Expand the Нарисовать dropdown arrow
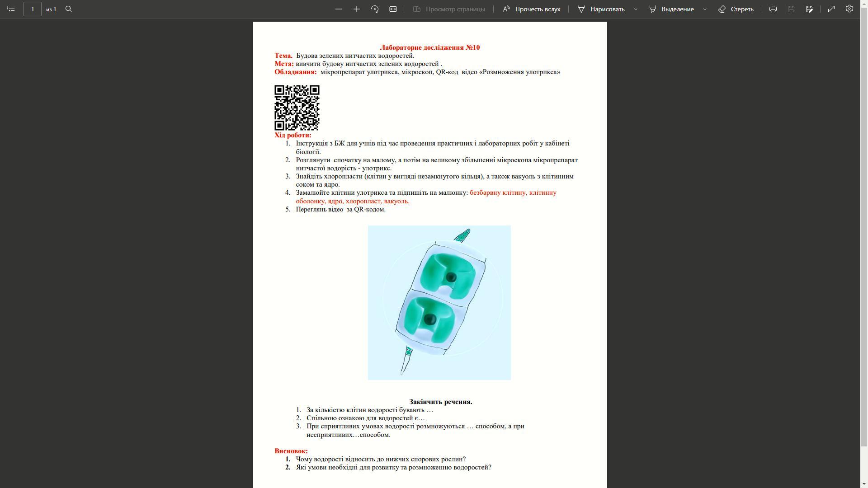Image resolution: width=868 pixels, height=488 pixels. point(636,9)
